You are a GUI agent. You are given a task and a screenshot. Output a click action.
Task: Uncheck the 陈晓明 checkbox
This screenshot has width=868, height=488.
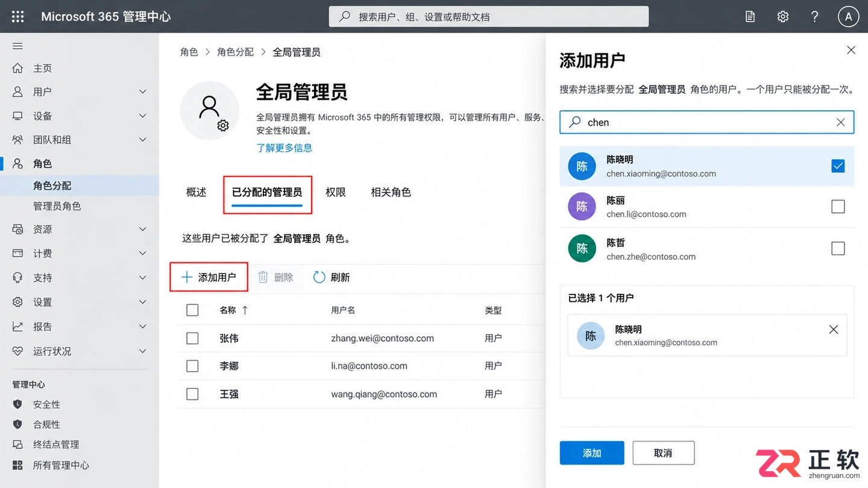[838, 166]
